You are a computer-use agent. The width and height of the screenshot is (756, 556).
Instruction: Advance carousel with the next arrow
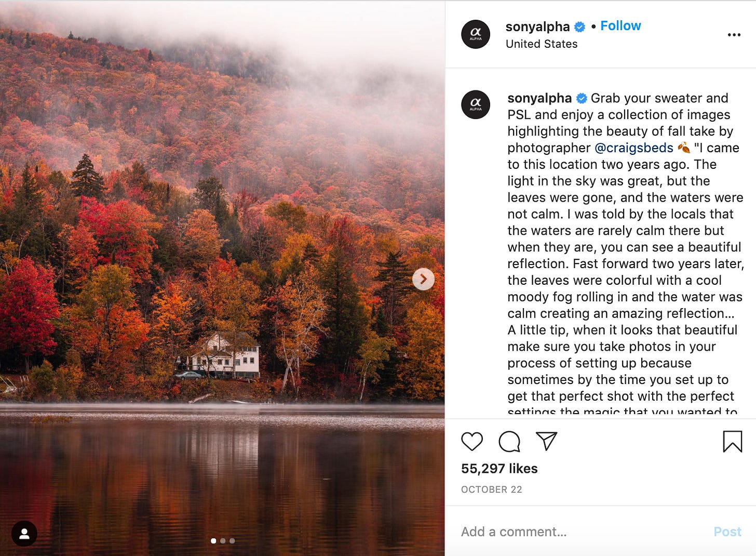(x=424, y=279)
